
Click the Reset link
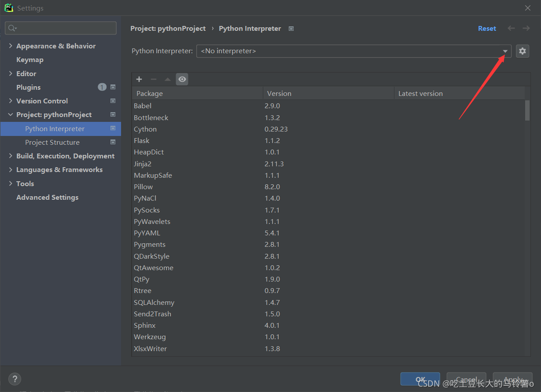tap(487, 28)
